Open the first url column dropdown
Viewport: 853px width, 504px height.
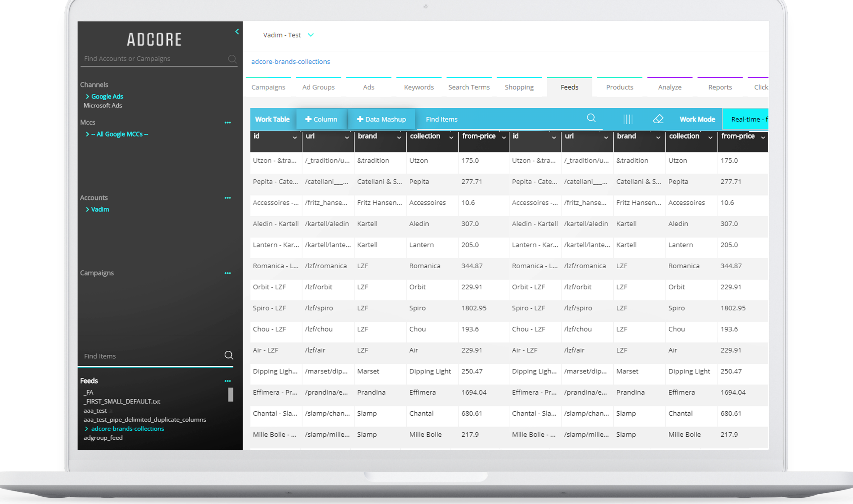[x=347, y=137]
